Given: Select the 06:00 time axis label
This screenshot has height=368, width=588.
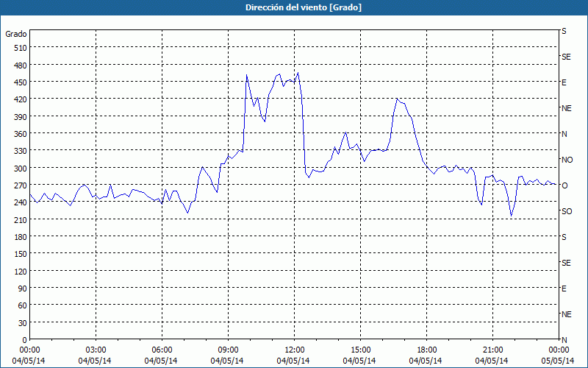Looking at the screenshot, I should click(162, 350).
